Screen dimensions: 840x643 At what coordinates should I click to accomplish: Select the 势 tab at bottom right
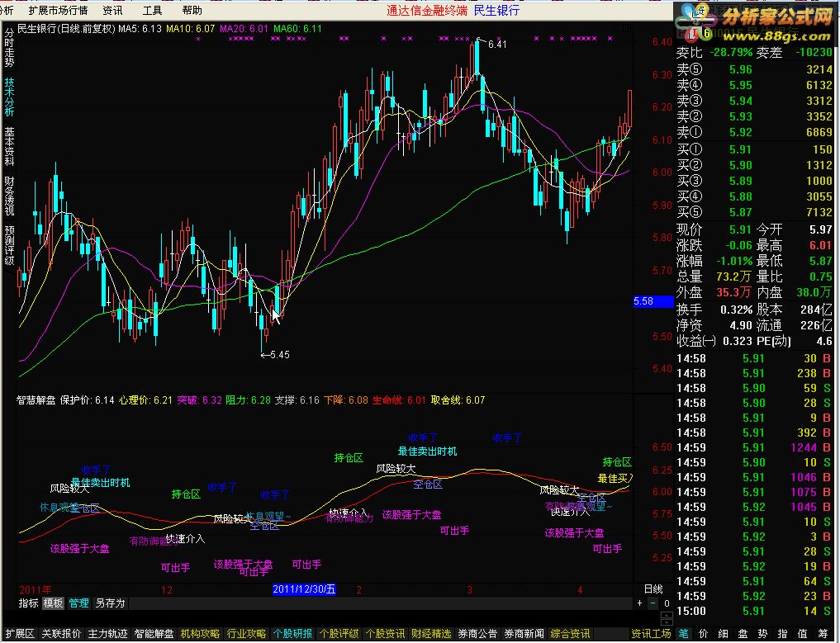coord(763,634)
